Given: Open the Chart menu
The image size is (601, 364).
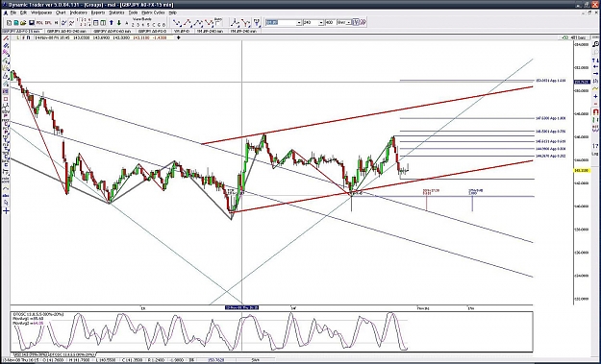Looking at the screenshot, I should click(x=61, y=12).
